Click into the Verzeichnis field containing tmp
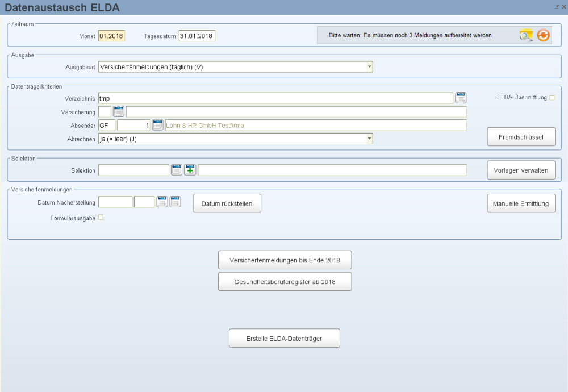The height and width of the screenshot is (392, 568). tap(275, 98)
